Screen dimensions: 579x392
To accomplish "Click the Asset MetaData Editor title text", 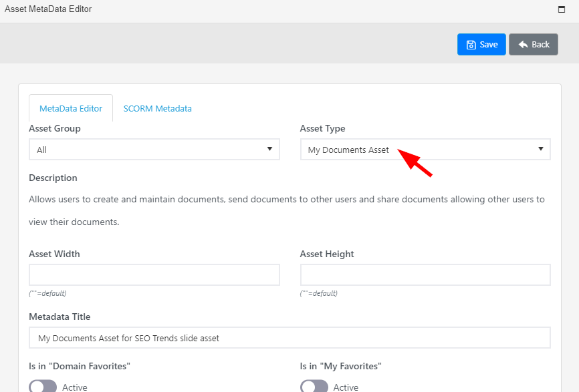I will click(48, 9).
